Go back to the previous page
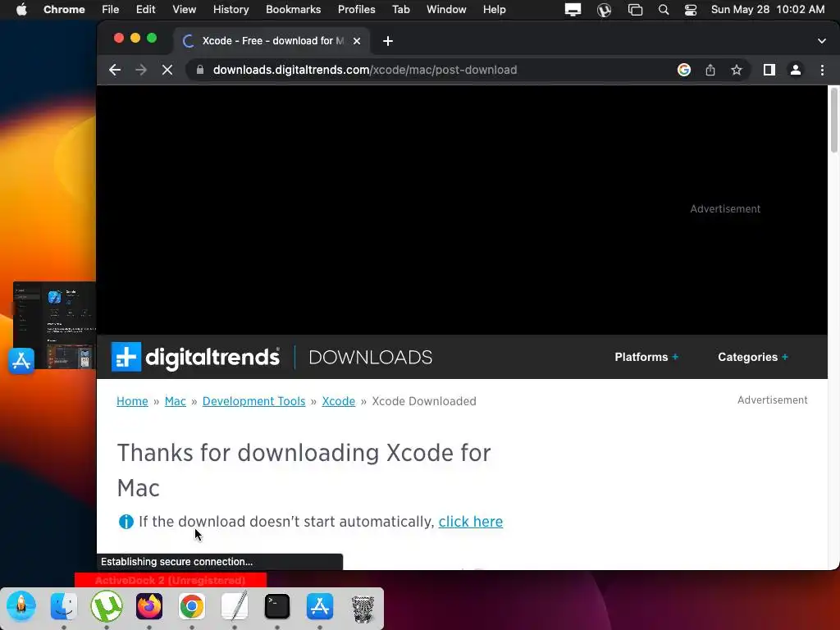 coord(115,70)
